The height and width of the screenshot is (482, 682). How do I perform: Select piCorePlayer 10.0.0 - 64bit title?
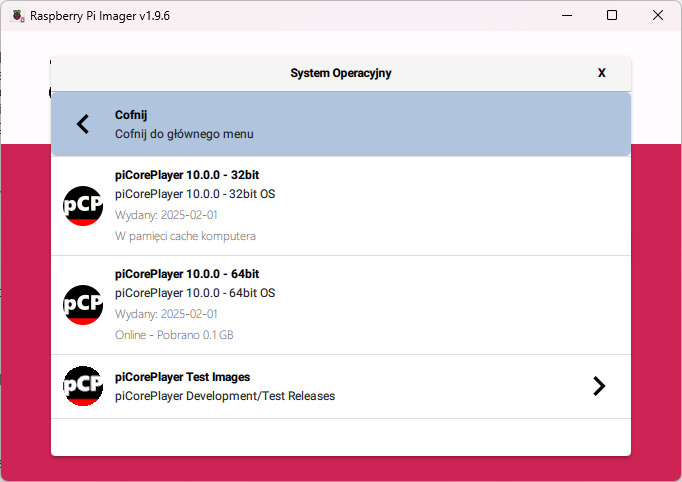187,274
